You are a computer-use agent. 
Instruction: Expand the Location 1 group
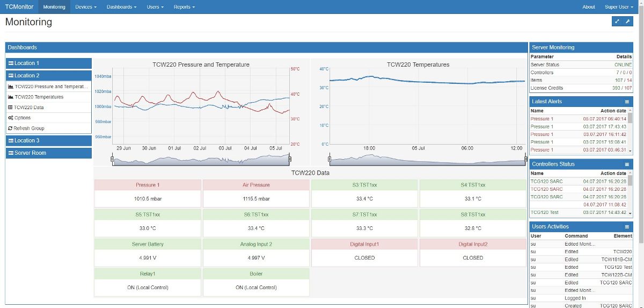pyautogui.click(x=49, y=63)
